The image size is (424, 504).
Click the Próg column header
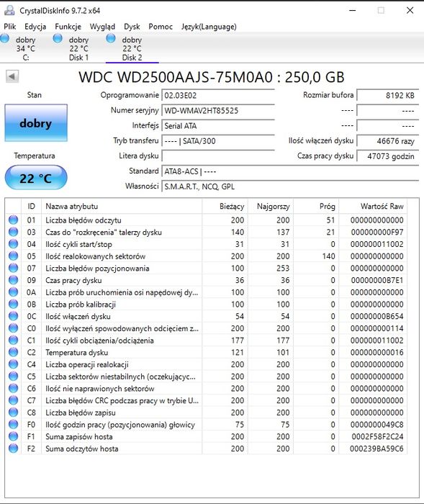(316, 206)
